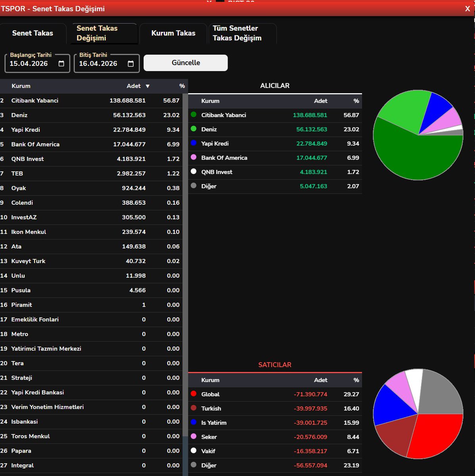Select Citibank Yabanci row in main table
The image size is (475, 476).
pos(91,101)
